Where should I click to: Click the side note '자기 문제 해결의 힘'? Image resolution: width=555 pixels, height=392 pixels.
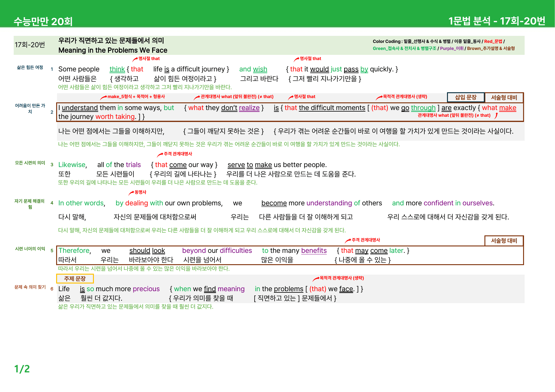(30, 204)
